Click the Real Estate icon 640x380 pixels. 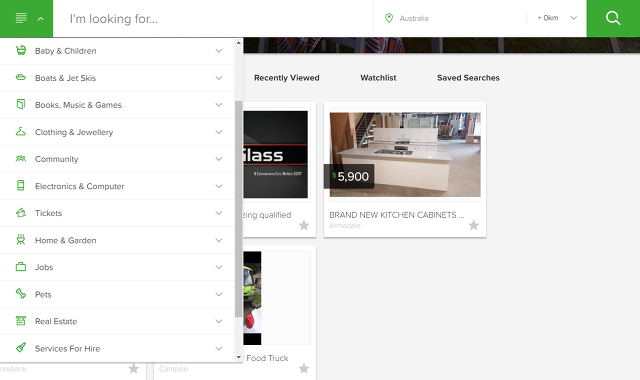pos(21,321)
